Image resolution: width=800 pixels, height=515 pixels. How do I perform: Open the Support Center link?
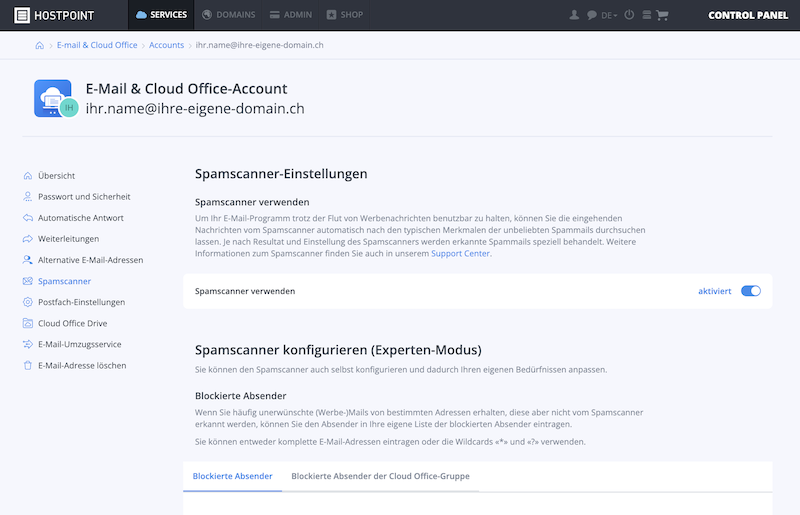[x=460, y=254]
